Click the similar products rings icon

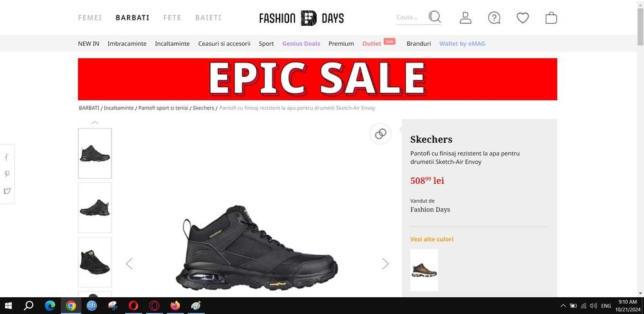coord(381,133)
